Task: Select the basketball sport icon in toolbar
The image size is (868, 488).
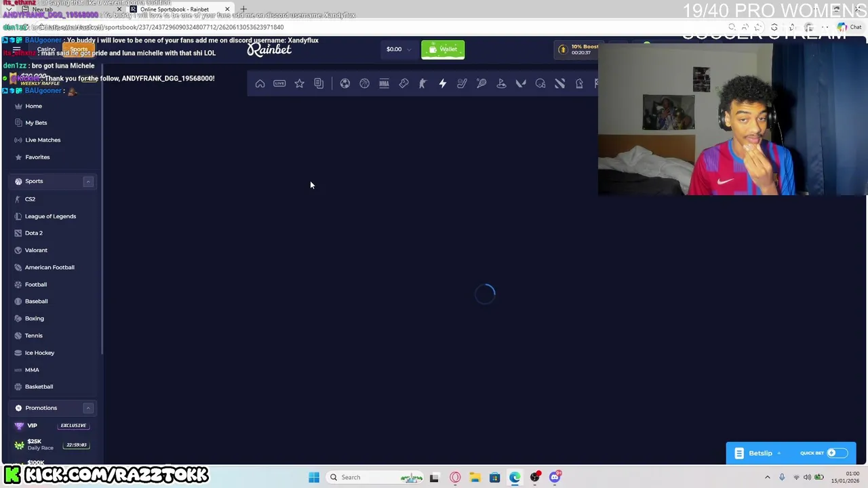Action: tap(365, 83)
